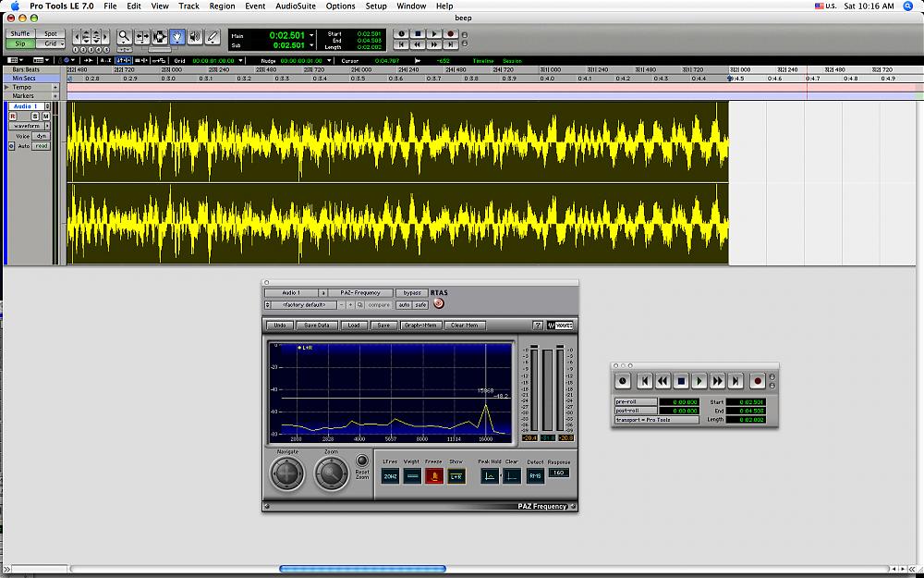The image size is (924, 578).
Task: Open the Options menu
Action: pyautogui.click(x=341, y=6)
